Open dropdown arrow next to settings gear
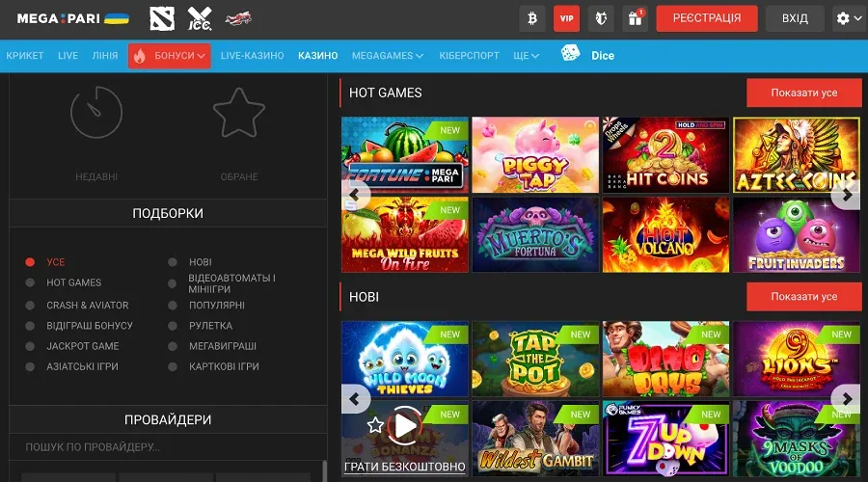Image resolution: width=868 pixels, height=482 pixels. tap(858, 18)
